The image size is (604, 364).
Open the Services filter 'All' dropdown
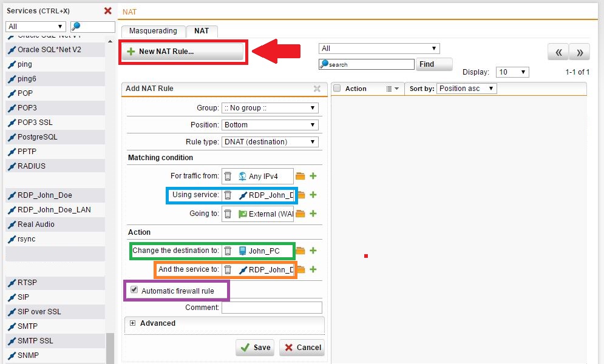35,27
